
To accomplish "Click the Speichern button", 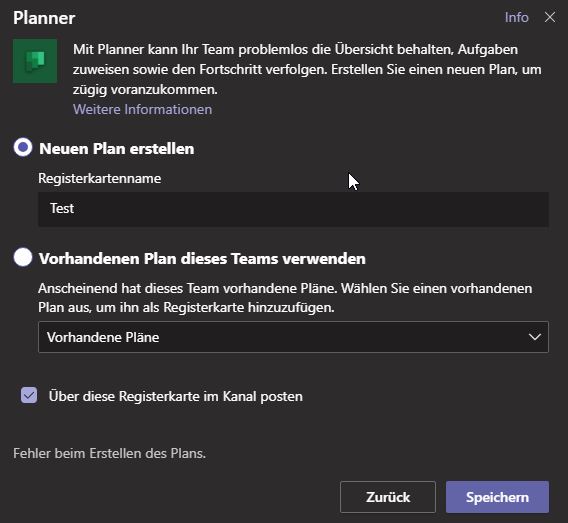I will click(497, 497).
